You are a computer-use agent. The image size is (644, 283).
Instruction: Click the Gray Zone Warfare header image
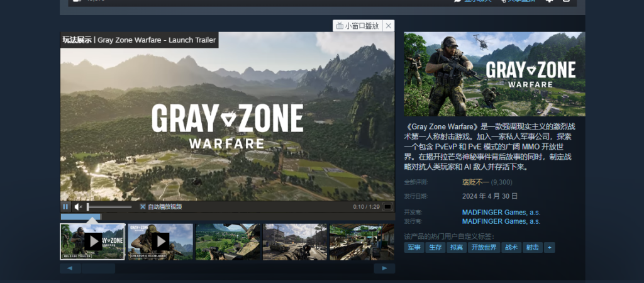pyautogui.click(x=494, y=74)
